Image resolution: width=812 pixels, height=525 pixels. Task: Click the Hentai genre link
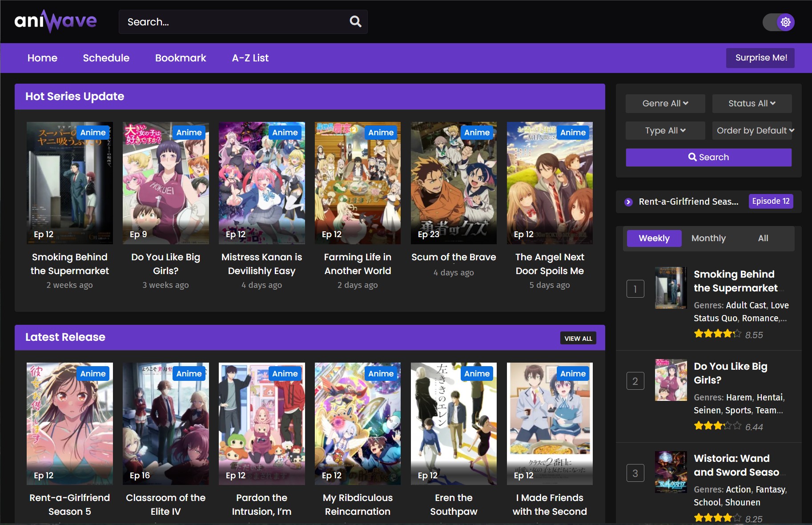coord(770,397)
